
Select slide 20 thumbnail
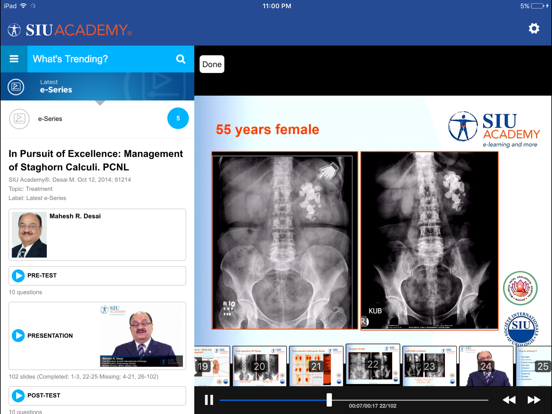point(259,365)
